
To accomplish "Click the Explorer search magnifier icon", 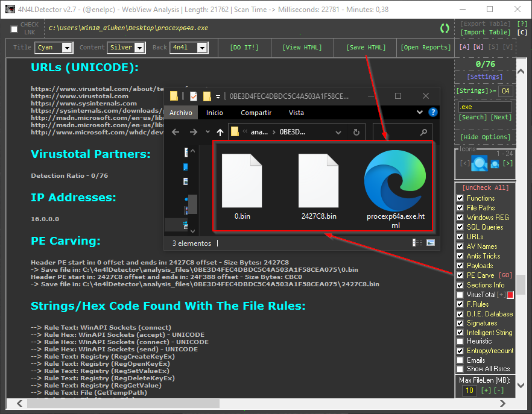I will (423, 132).
